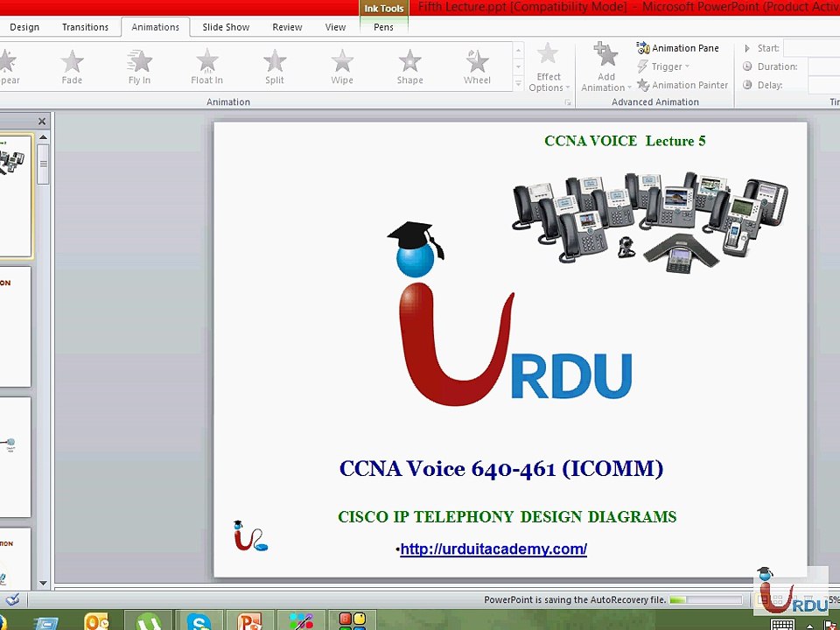Open the paint brush app on taskbar
This screenshot has height=630, width=840.
coord(301,621)
